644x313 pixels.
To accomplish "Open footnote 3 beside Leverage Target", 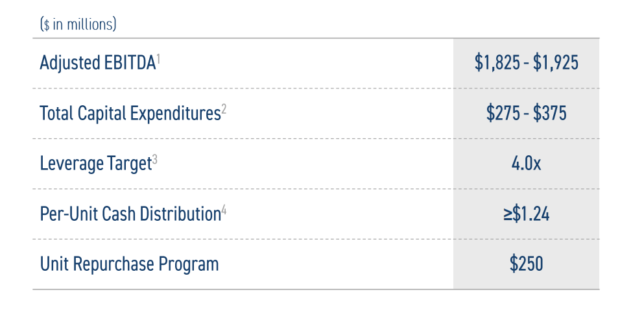I will click(155, 160).
